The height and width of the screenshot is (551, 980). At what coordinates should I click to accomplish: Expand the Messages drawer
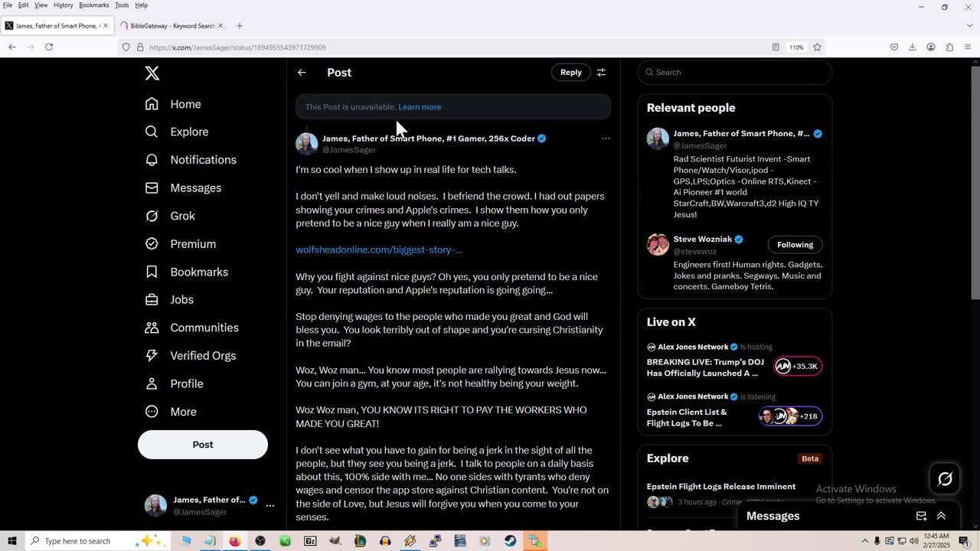(x=941, y=516)
